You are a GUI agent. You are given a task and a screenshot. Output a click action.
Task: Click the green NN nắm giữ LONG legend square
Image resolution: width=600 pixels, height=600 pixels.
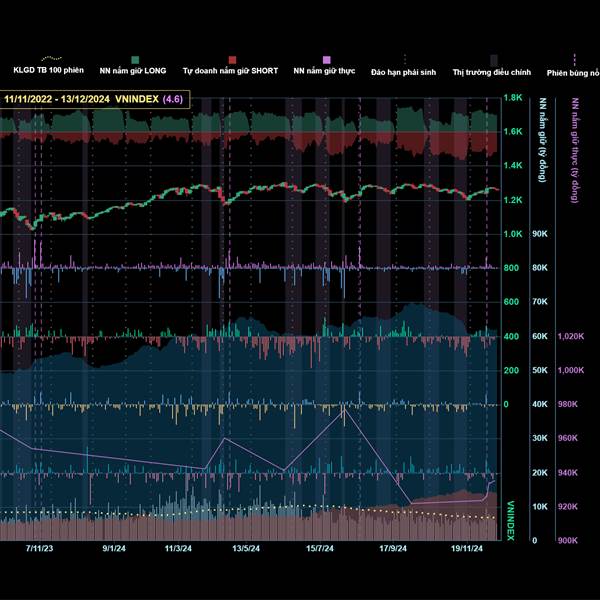point(134,60)
